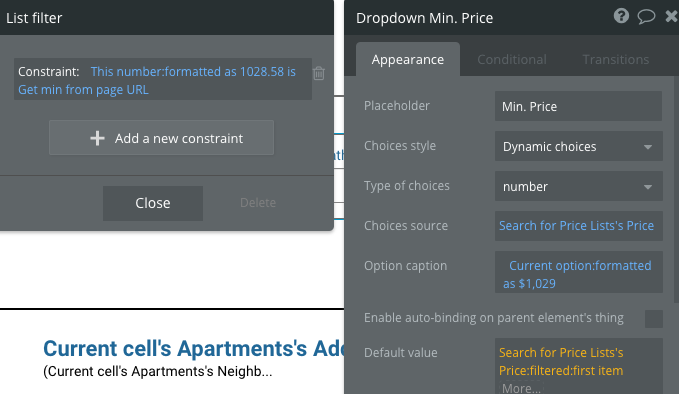Click the trash icon beside the constraint
Screen dimensions: 679x394
point(319,73)
